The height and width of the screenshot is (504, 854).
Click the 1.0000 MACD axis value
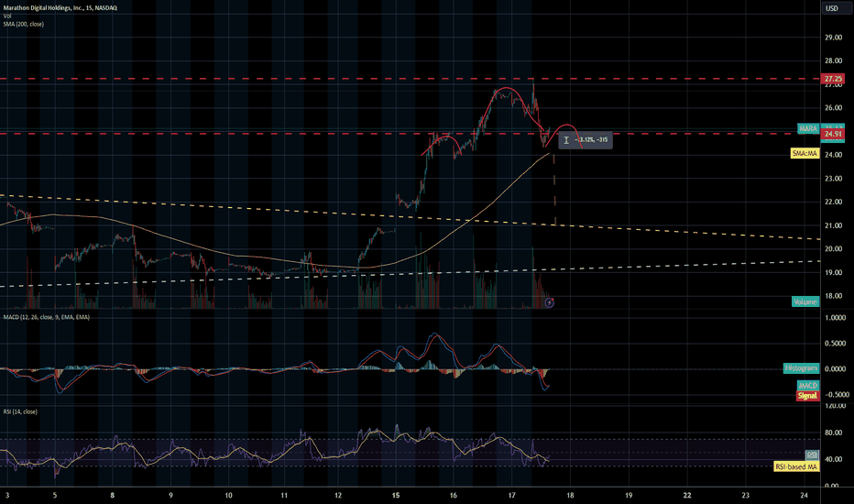pos(835,318)
